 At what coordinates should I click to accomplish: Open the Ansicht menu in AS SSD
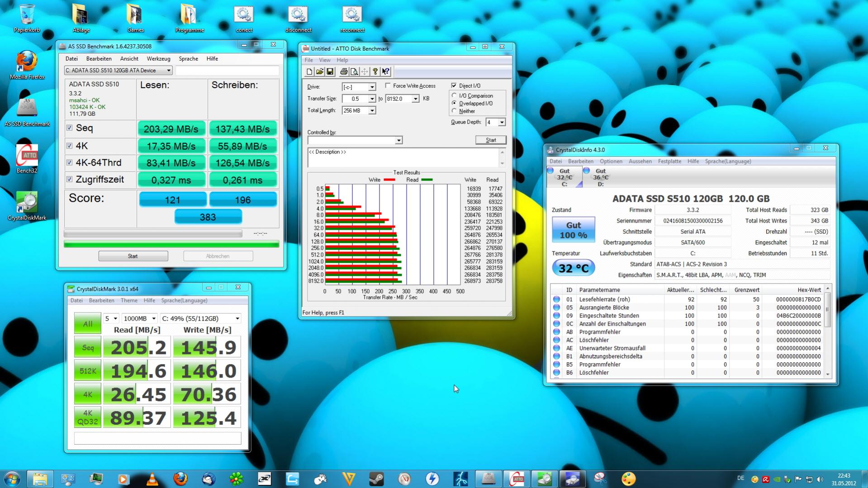coord(129,59)
